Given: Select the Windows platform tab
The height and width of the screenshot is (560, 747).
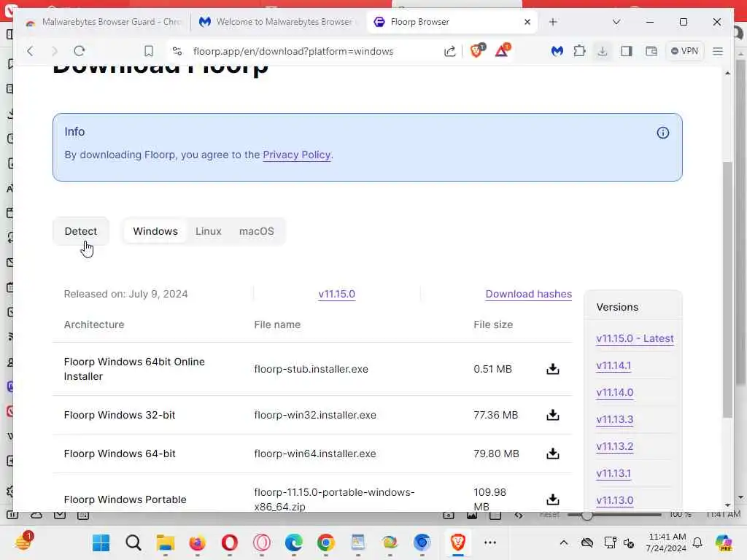Looking at the screenshot, I should click(x=155, y=231).
